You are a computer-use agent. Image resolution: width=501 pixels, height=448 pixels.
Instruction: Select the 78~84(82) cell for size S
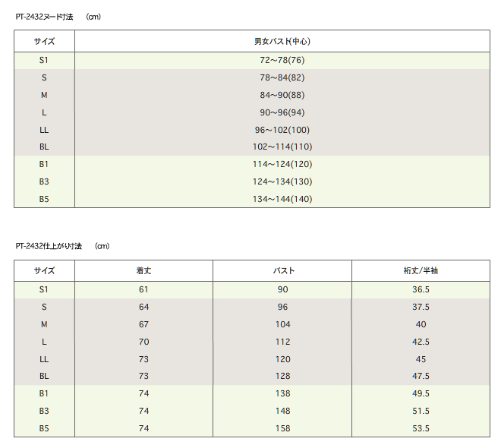coord(282,77)
